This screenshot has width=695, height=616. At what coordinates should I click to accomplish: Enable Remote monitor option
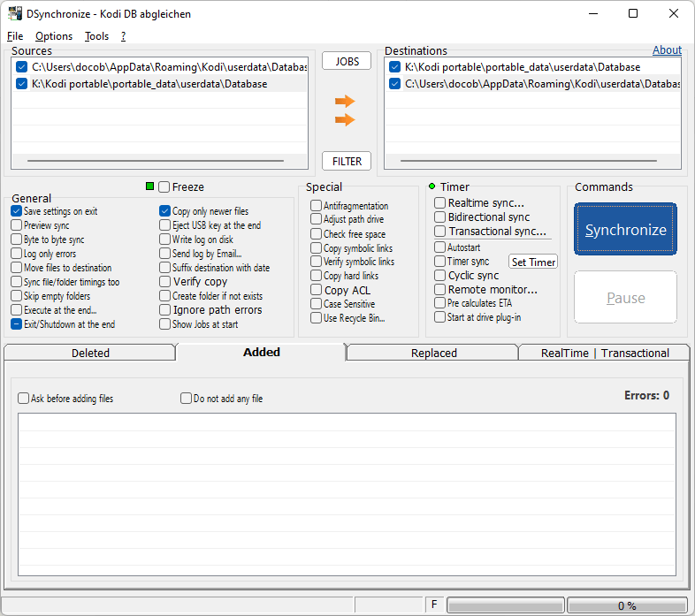[439, 289]
